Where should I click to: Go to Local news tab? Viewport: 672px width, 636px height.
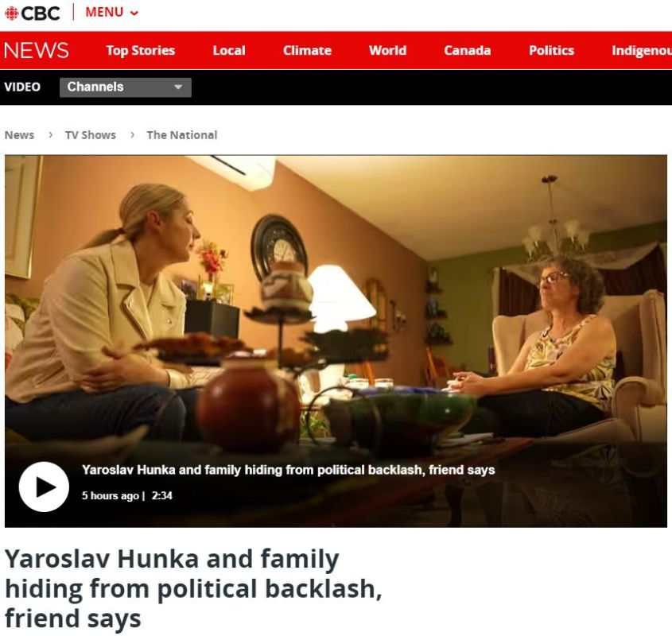(x=229, y=50)
